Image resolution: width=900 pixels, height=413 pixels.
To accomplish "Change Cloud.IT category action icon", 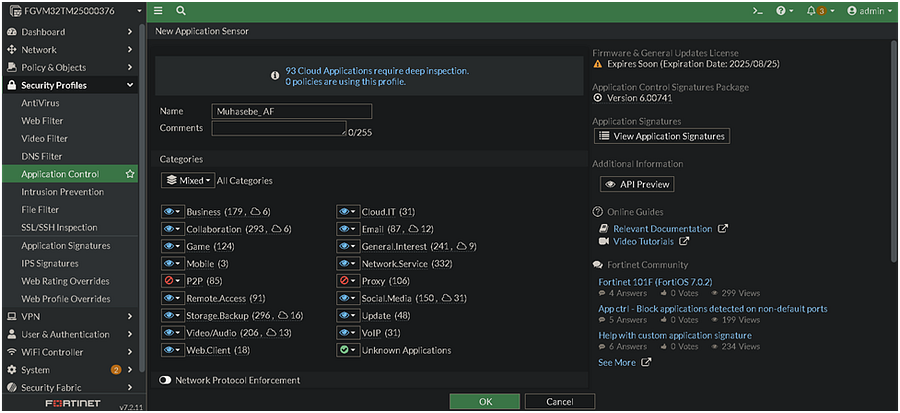I will [x=347, y=212].
